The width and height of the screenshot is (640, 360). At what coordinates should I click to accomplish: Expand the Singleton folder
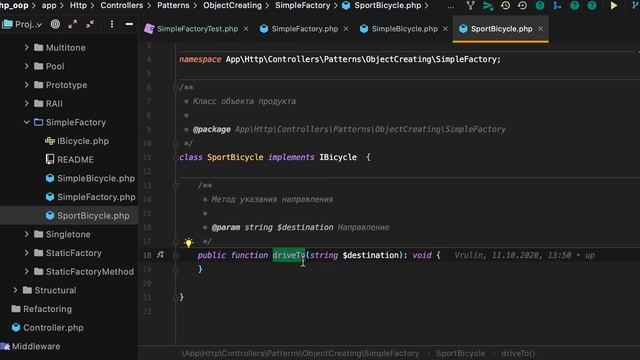27,234
